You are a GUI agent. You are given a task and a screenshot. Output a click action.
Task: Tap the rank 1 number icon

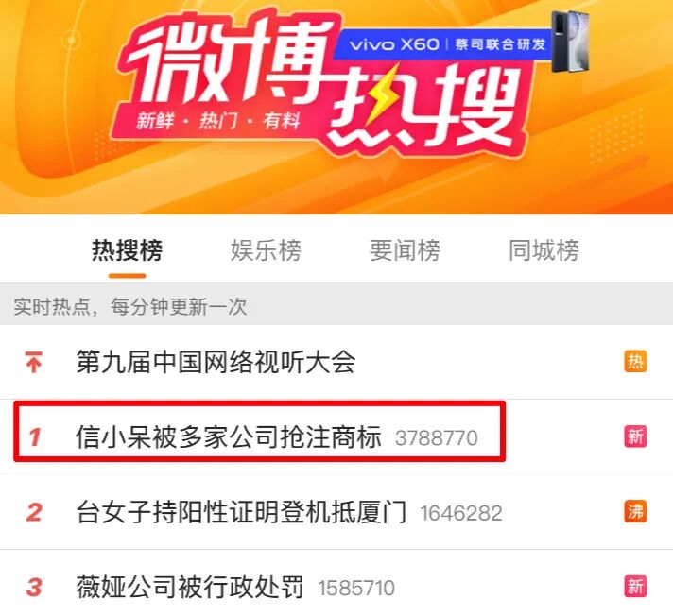(35, 437)
